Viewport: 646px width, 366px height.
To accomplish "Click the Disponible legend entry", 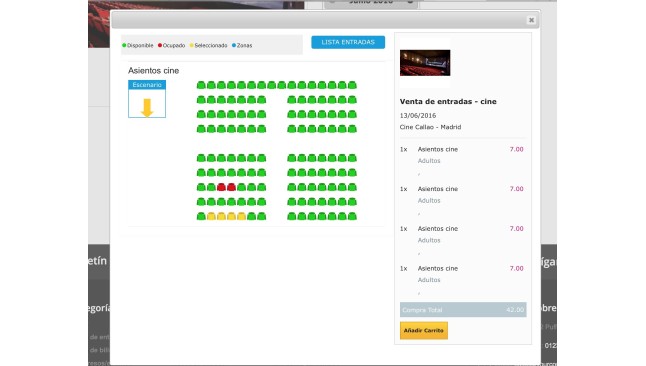I will click(138, 45).
